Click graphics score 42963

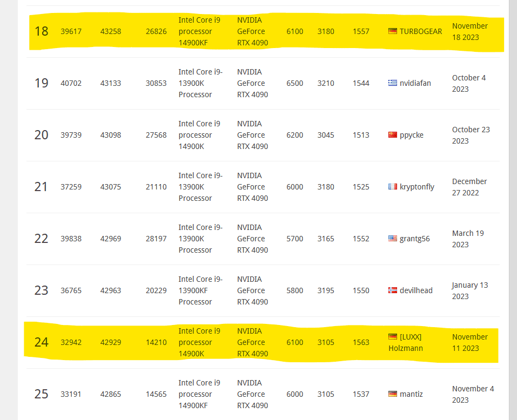click(110, 290)
